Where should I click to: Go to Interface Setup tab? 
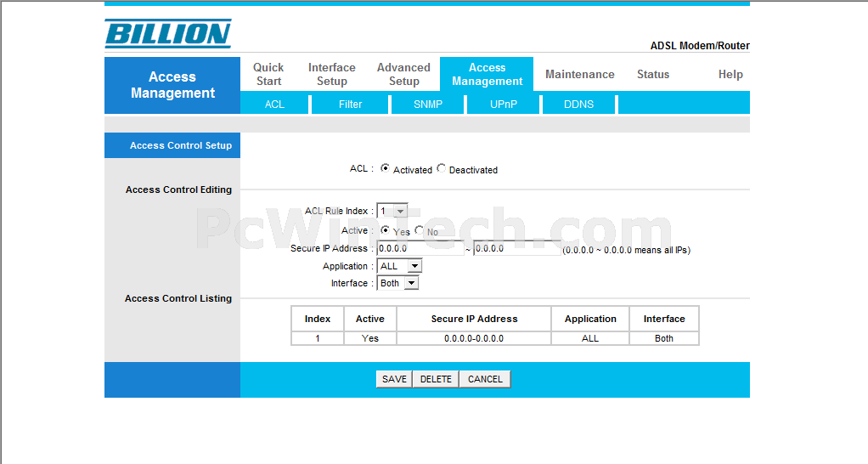click(331, 74)
